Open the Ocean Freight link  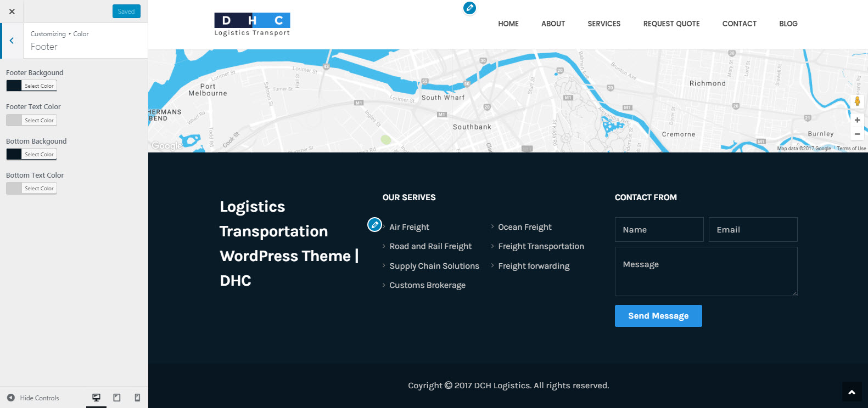pyautogui.click(x=524, y=227)
